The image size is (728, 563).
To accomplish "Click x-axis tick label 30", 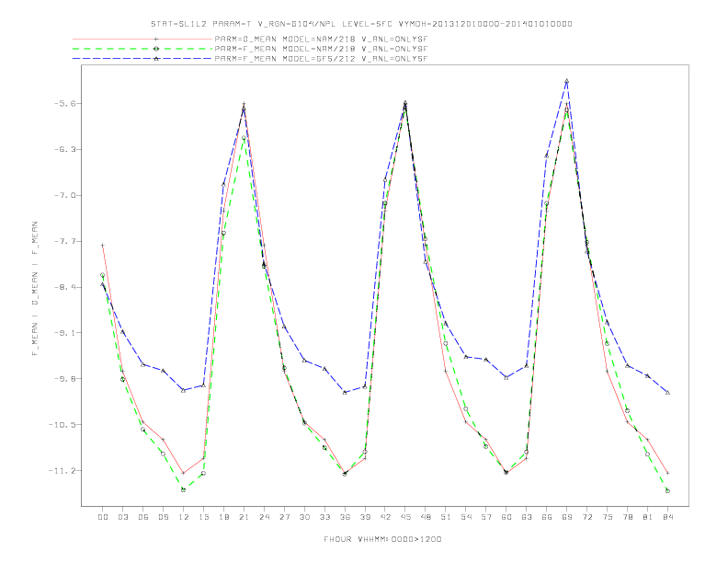I will click(304, 517).
